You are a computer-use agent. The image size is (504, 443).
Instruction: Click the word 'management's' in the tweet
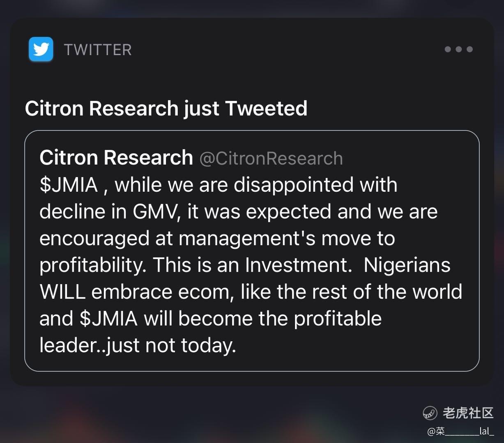tap(247, 238)
